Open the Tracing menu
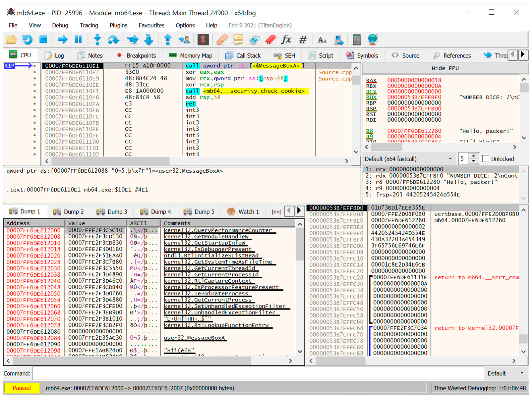Viewport: 532px width, 399px height. click(x=89, y=25)
